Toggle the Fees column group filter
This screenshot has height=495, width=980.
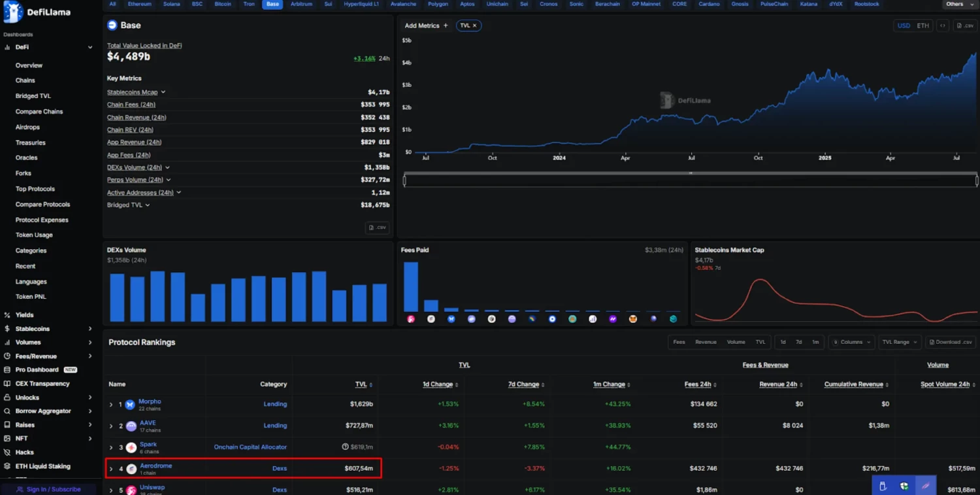pos(679,342)
